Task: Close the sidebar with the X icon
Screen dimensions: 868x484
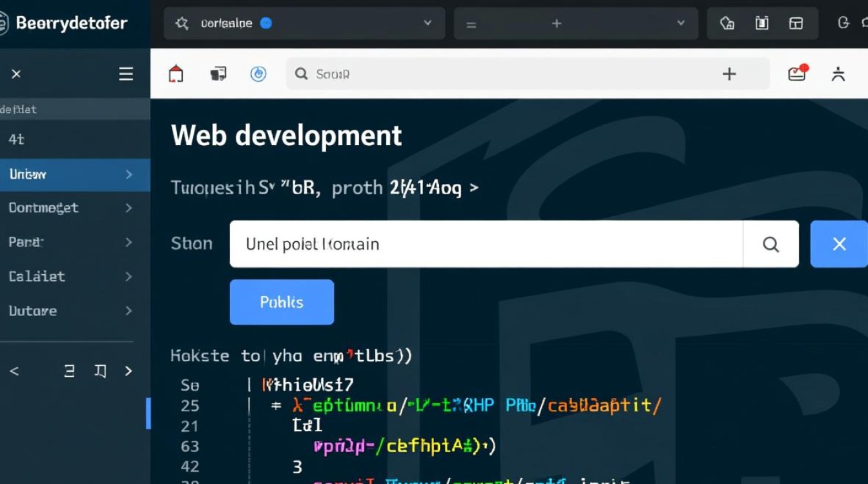Action: tap(16, 74)
